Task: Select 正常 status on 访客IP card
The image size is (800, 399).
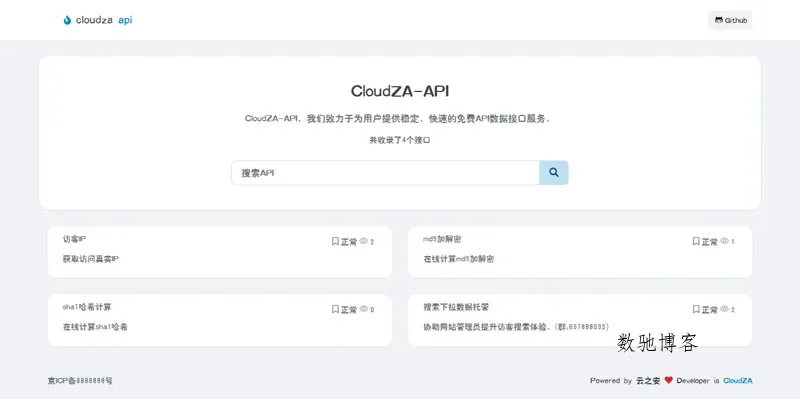Action: [x=349, y=242]
